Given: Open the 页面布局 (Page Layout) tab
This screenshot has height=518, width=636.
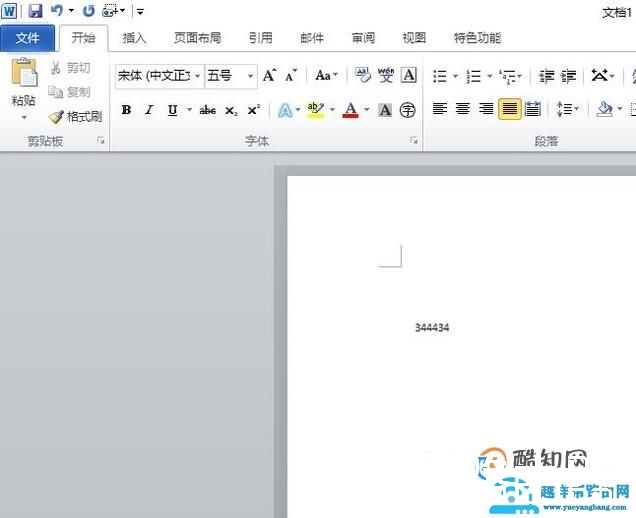Looking at the screenshot, I should click(198, 38).
